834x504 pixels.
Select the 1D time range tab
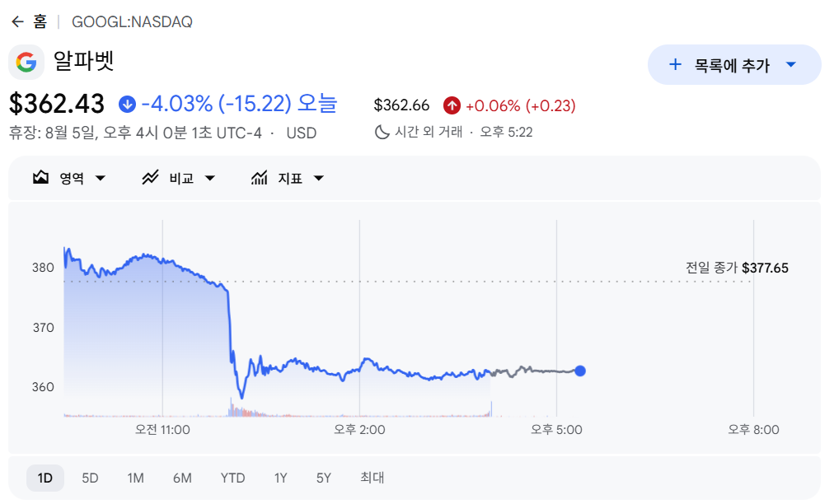point(45,478)
